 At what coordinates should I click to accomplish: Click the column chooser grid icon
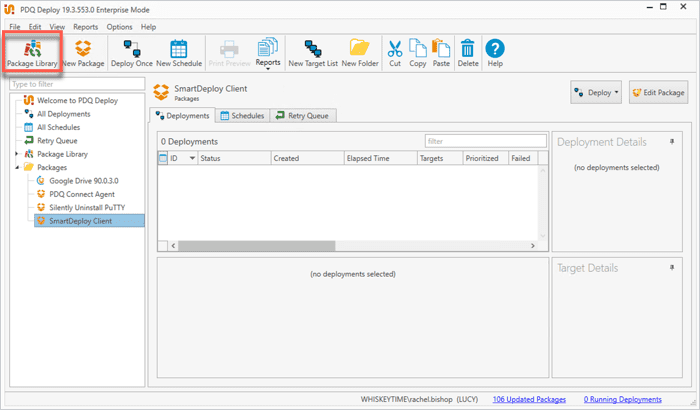pos(163,158)
